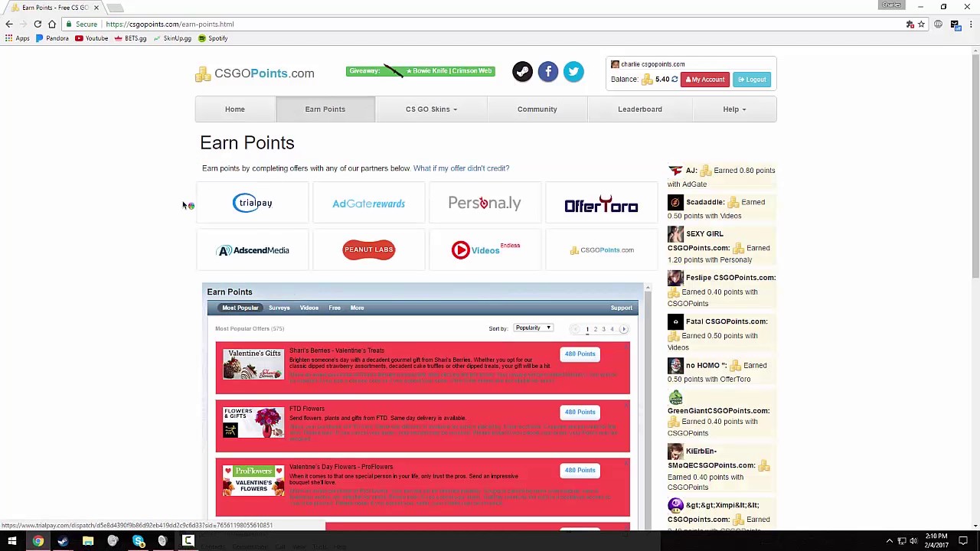
Task: Switch to the Surveys offers tab
Action: tap(279, 308)
